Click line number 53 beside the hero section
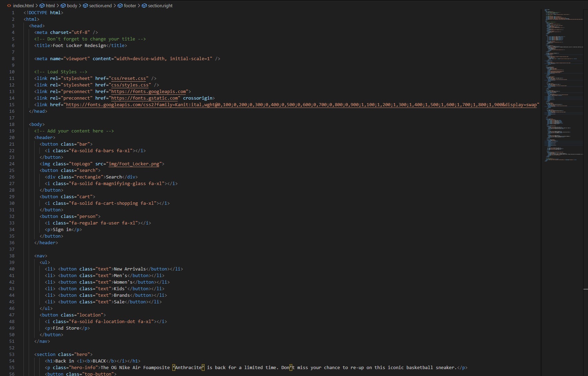This screenshot has width=588, height=376. click(12, 355)
